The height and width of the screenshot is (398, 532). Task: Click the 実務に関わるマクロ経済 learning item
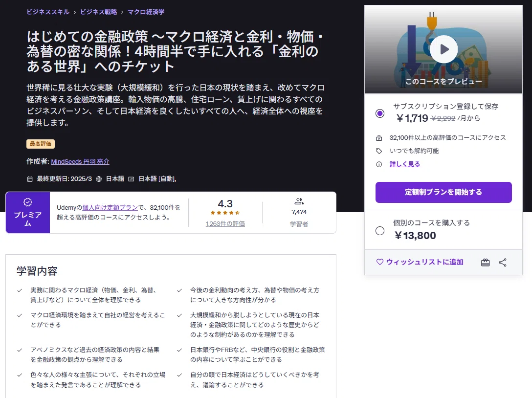93,295
